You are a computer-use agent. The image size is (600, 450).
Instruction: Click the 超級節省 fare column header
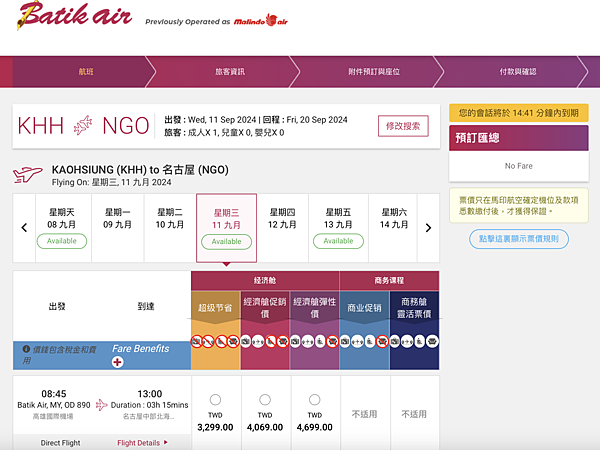pyautogui.click(x=215, y=308)
